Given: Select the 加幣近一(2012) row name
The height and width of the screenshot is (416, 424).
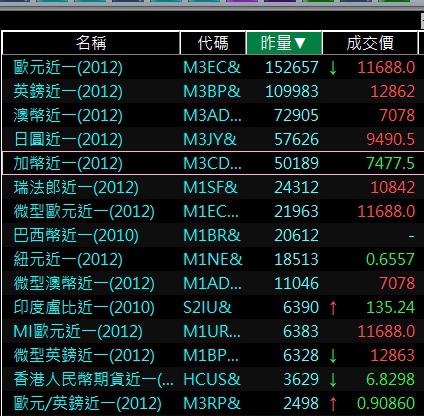Looking at the screenshot, I should click(x=68, y=164).
